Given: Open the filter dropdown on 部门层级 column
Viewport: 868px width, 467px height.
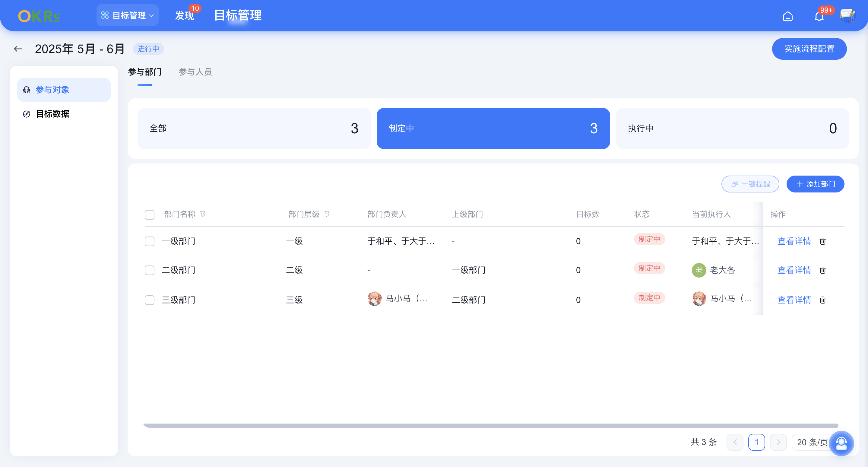Looking at the screenshot, I should click(327, 214).
